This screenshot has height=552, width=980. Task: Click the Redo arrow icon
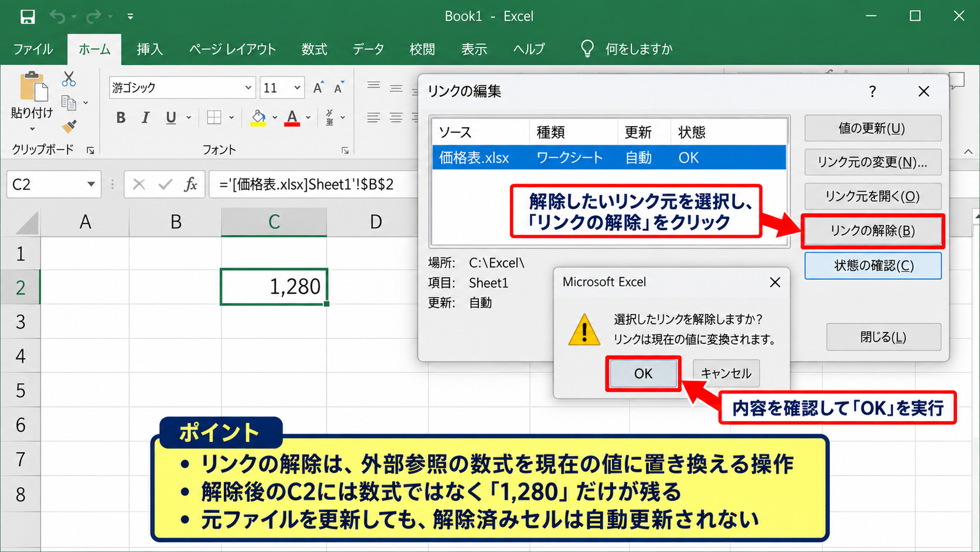click(93, 16)
